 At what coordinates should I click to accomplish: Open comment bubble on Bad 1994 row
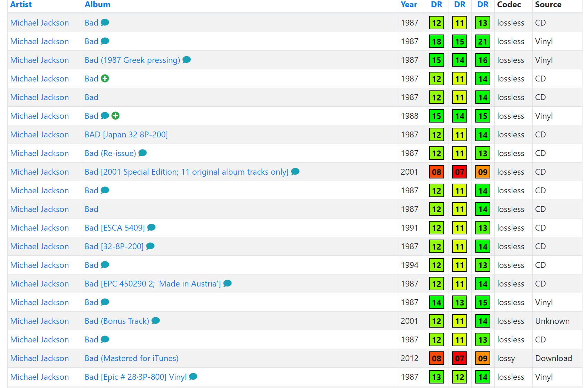click(105, 265)
